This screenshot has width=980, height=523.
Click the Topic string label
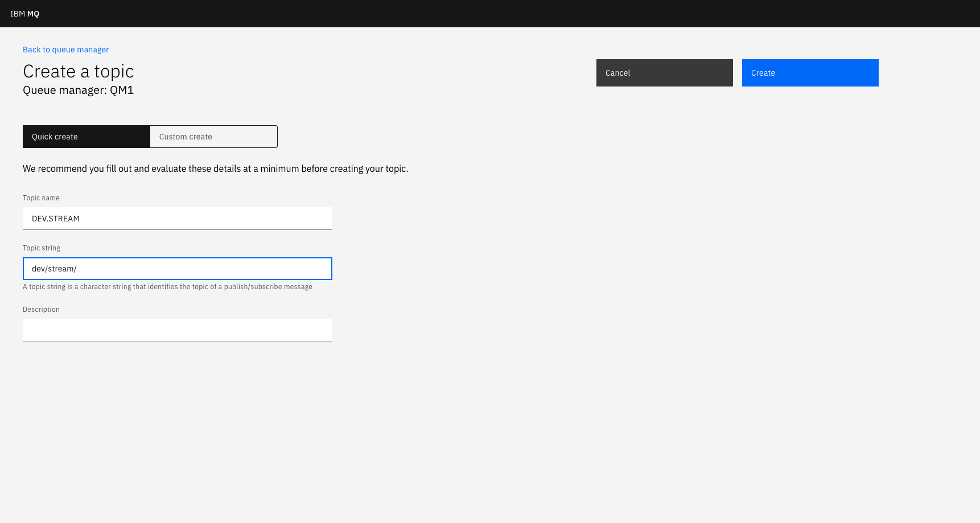[41, 248]
